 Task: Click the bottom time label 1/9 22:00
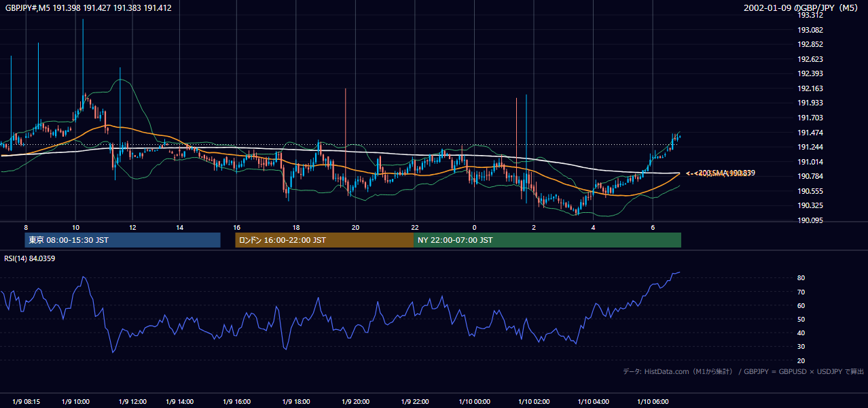415,402
